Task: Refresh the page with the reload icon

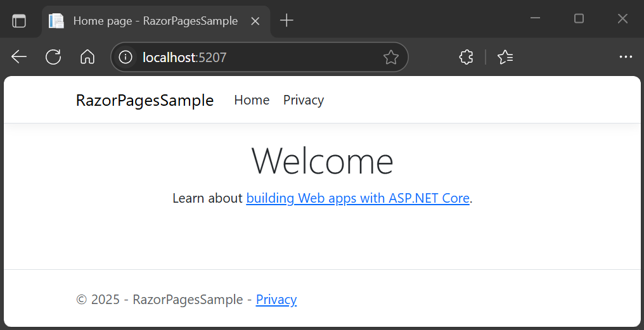Action: coord(53,57)
